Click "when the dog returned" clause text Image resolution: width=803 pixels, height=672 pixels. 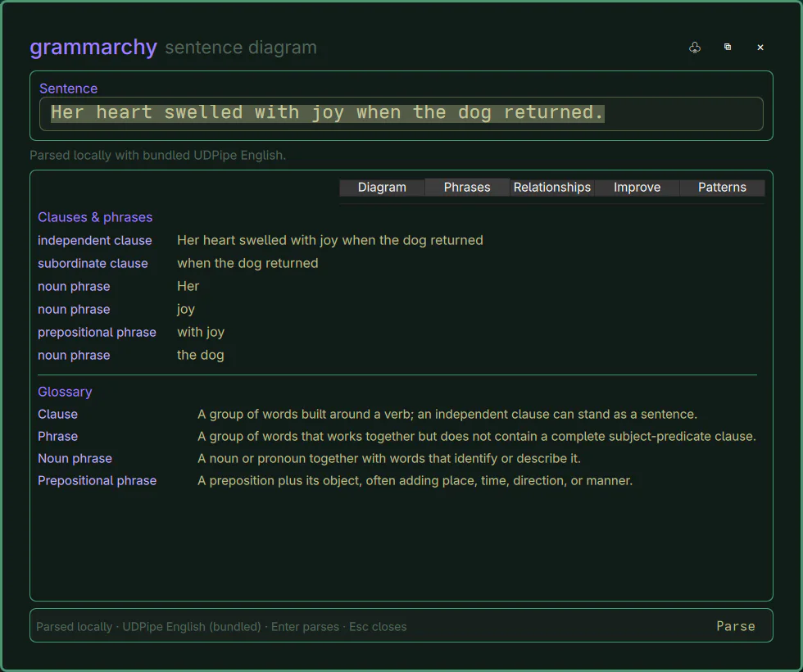(x=247, y=263)
